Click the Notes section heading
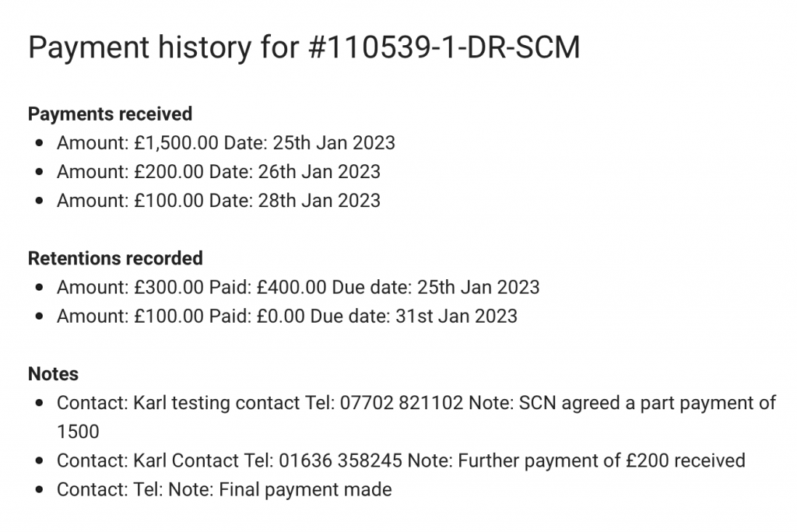Image resolution: width=797 pixels, height=532 pixels. coord(53,374)
